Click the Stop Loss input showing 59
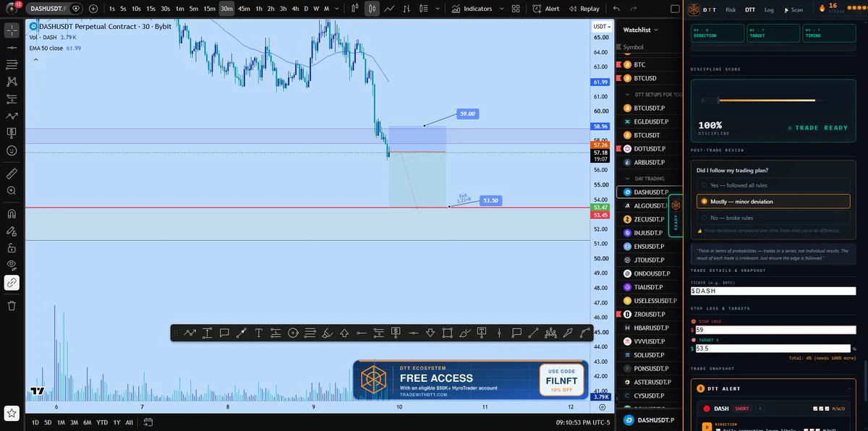 click(x=774, y=330)
